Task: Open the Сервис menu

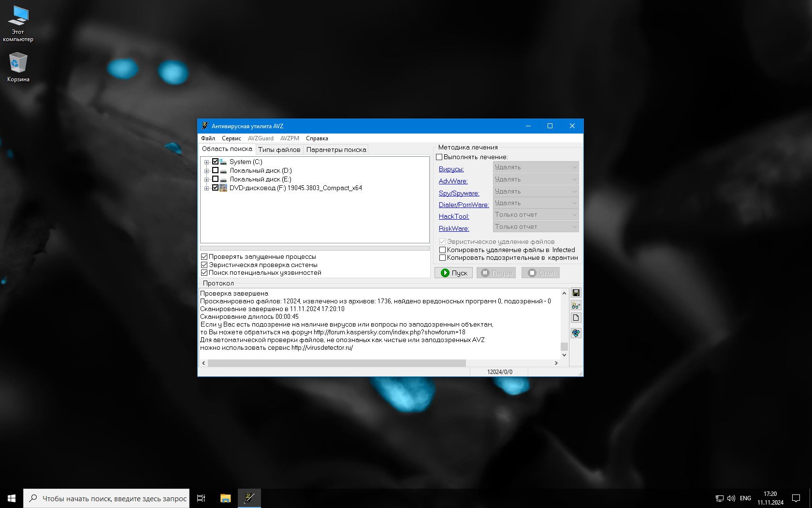Action: pos(231,138)
